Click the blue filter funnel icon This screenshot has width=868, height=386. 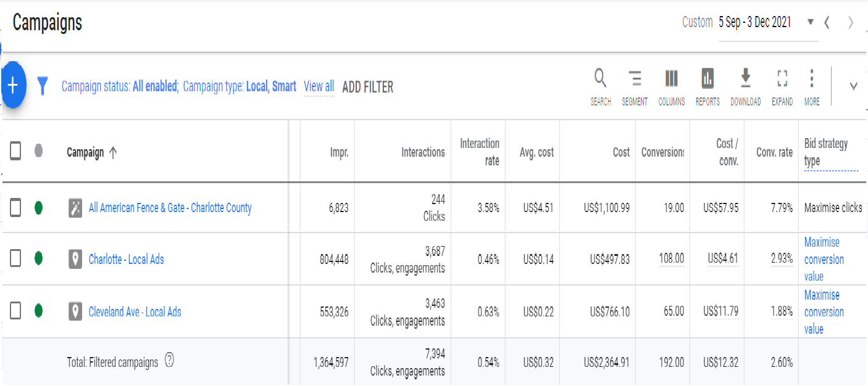click(x=42, y=86)
